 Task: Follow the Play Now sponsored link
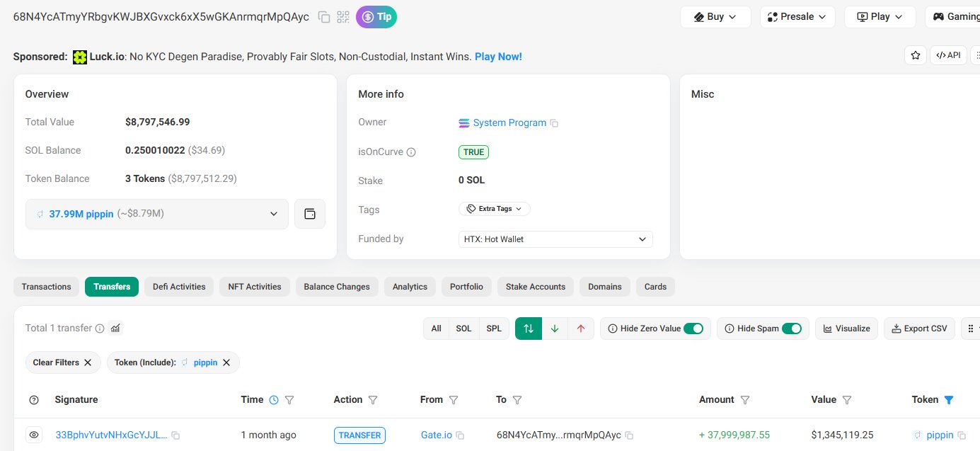(x=498, y=57)
